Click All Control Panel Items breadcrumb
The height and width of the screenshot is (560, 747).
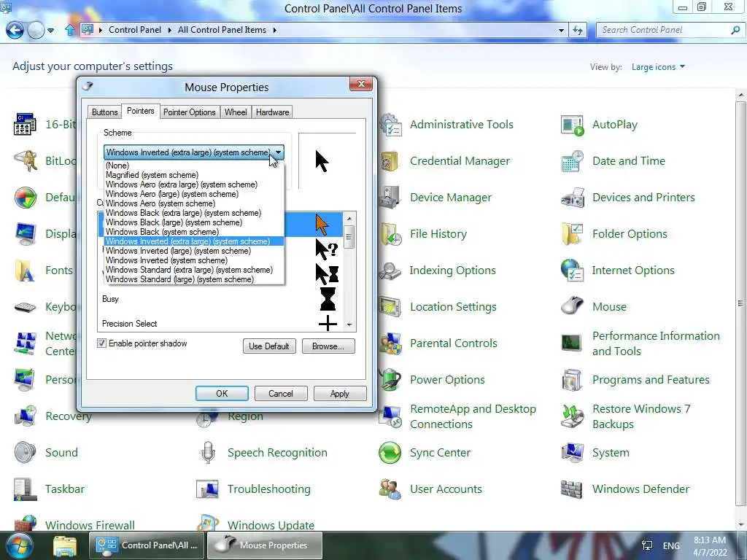(222, 30)
